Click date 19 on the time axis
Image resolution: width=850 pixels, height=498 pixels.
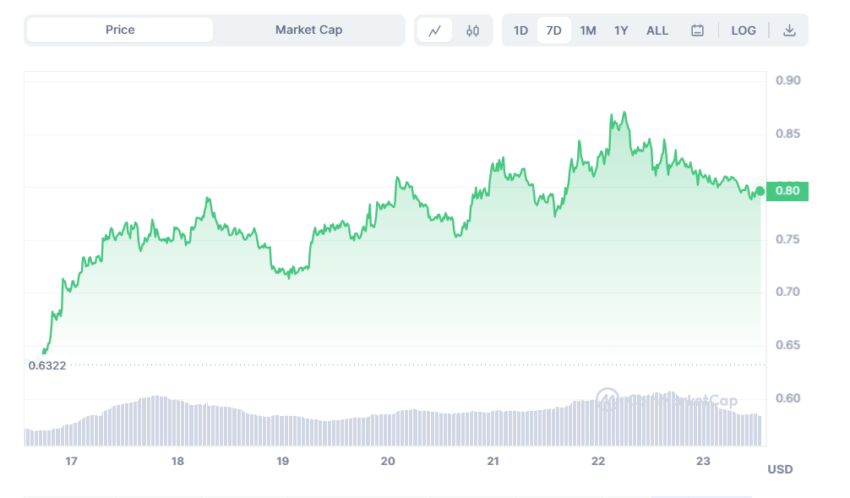click(282, 461)
